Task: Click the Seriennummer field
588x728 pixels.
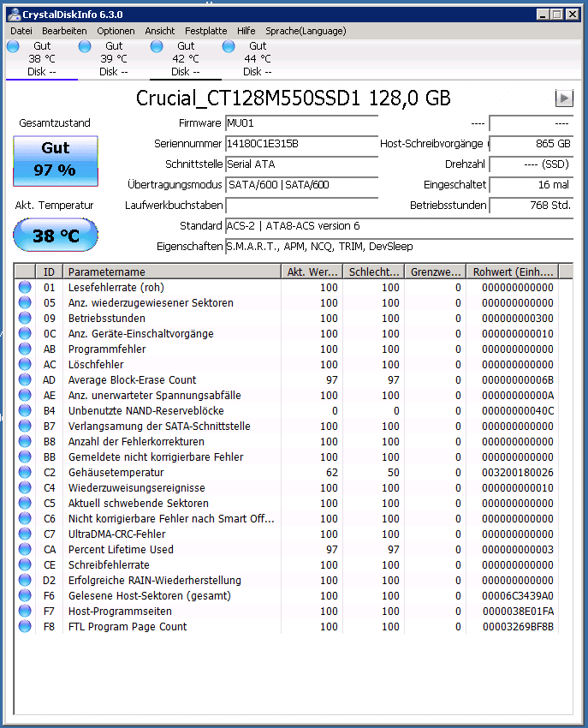Action: point(301,144)
